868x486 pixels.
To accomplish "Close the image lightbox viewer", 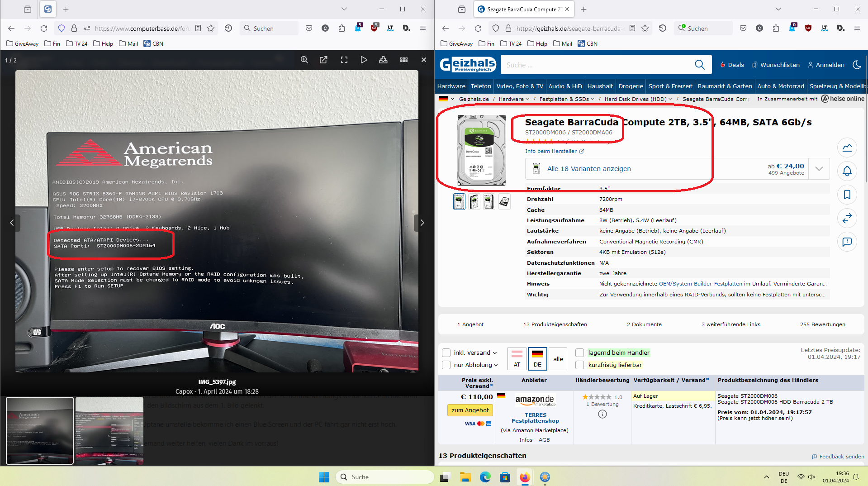I will coord(424,60).
